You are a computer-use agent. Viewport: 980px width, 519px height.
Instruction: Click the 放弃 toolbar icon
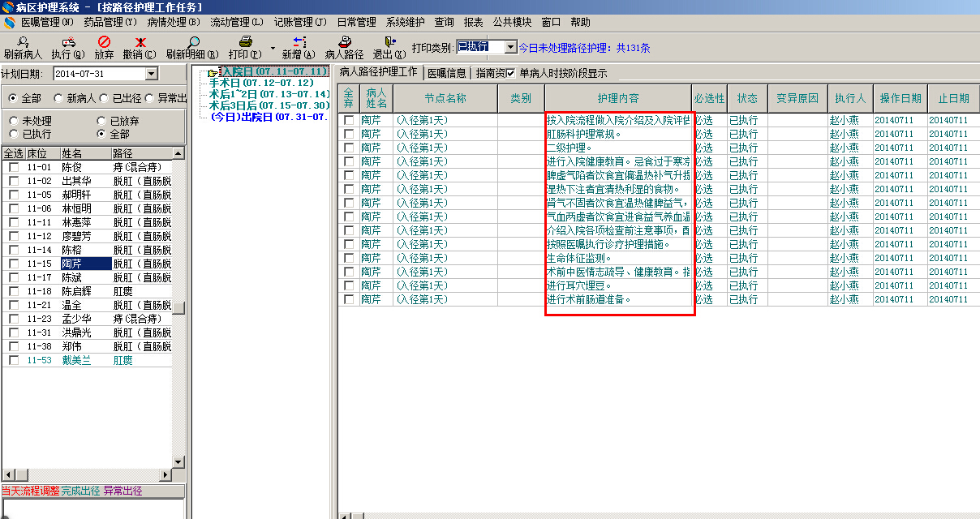click(104, 41)
